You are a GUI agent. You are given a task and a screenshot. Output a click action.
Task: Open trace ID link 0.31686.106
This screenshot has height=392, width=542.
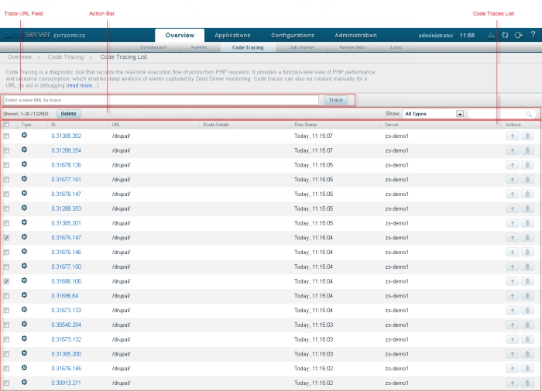(x=67, y=281)
